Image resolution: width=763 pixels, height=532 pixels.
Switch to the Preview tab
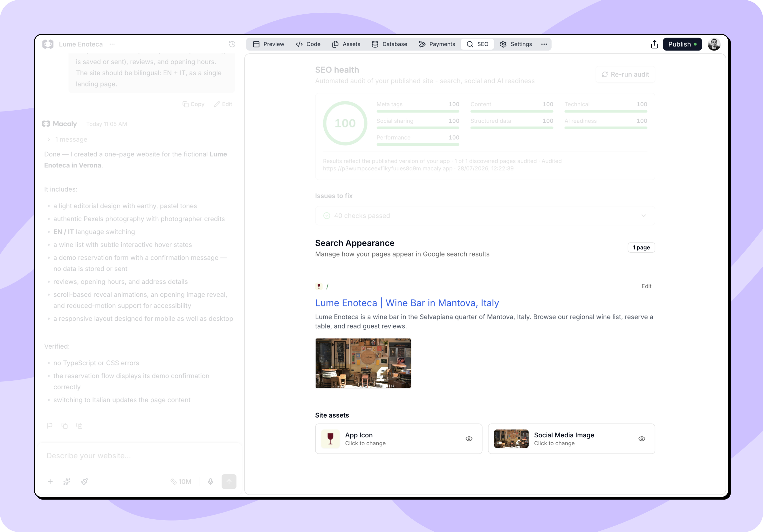(269, 44)
